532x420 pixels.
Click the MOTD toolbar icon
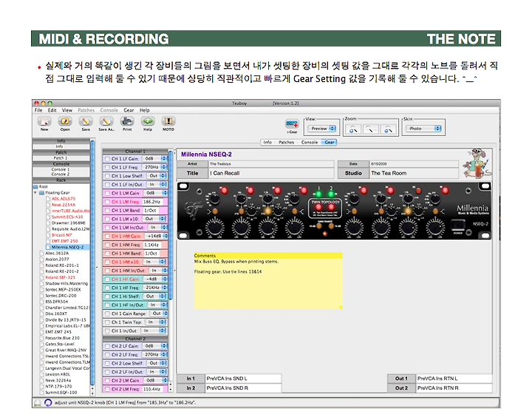(x=168, y=121)
